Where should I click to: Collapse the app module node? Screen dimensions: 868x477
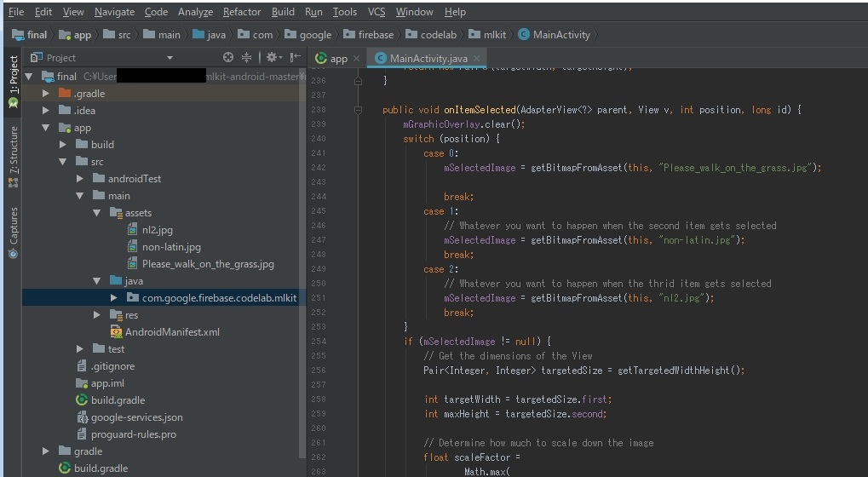(46, 128)
